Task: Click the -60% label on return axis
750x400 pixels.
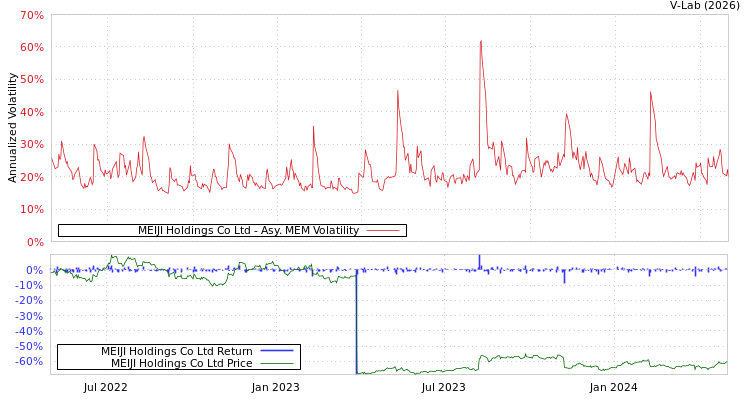Action: tap(30, 361)
